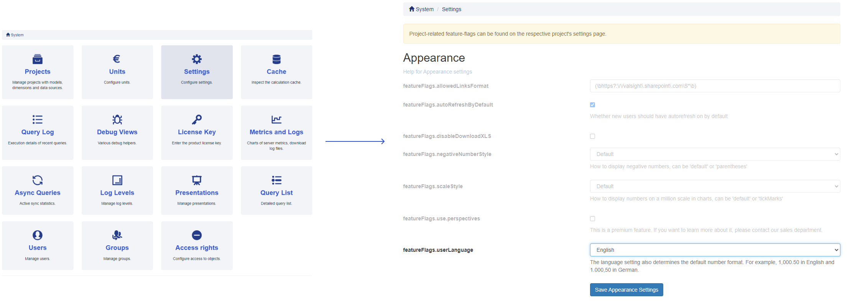This screenshot has height=302, width=868.
Task: Open the Async Queries refresh icon
Action: click(x=38, y=180)
